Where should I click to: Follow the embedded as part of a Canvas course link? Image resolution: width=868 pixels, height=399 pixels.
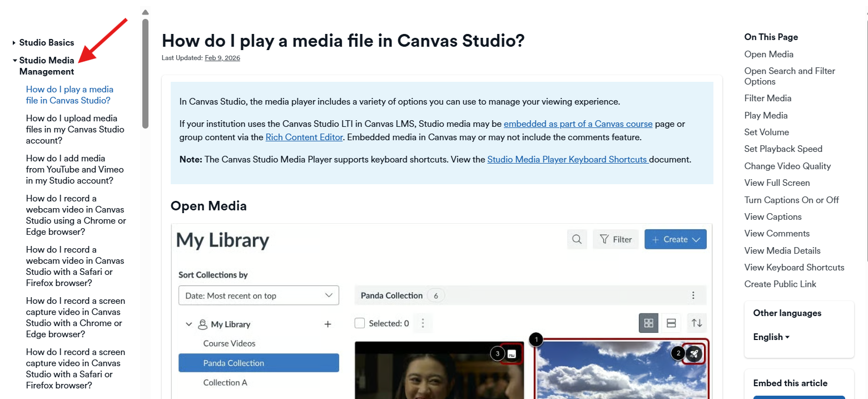click(578, 124)
